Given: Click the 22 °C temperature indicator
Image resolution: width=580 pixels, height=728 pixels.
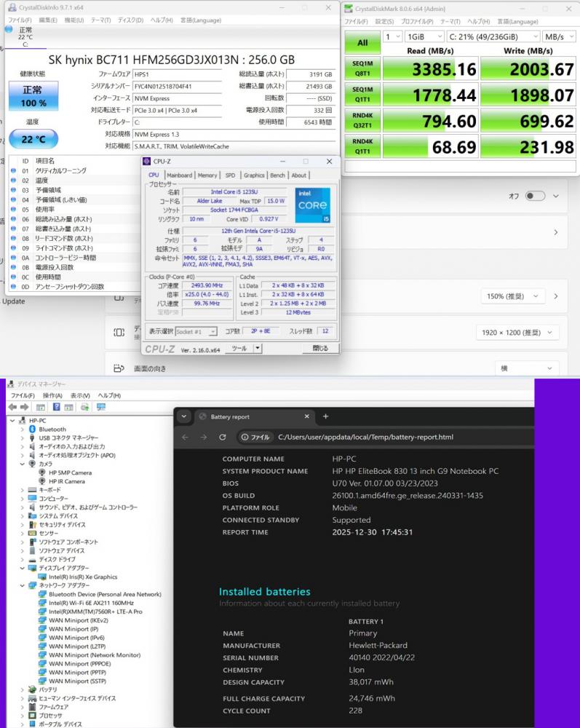Looking at the screenshot, I should [32, 139].
